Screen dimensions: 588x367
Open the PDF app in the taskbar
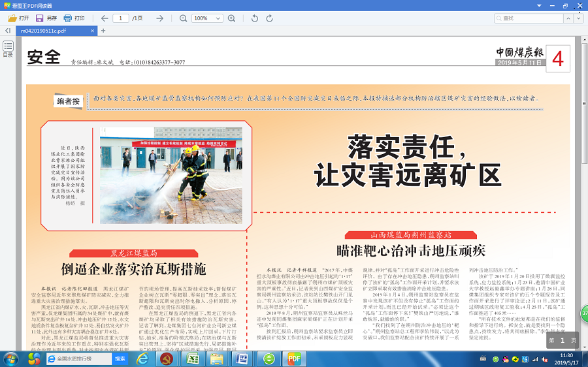point(294,359)
